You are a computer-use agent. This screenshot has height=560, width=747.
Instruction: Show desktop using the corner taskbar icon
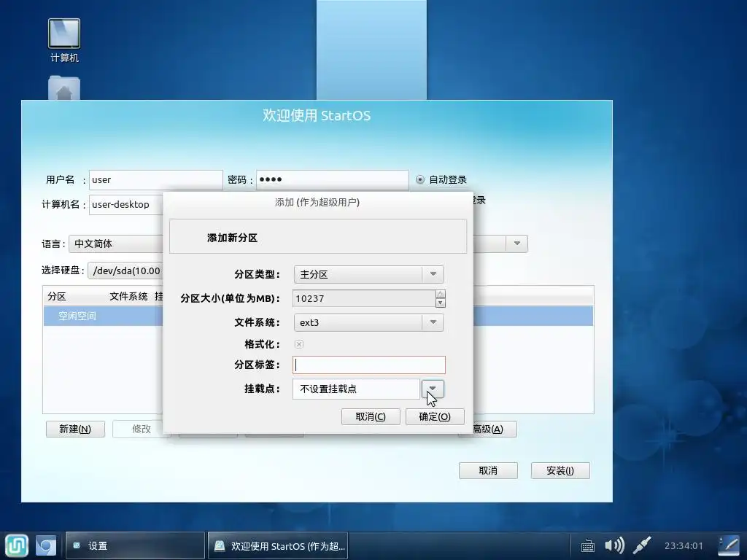[729, 545]
